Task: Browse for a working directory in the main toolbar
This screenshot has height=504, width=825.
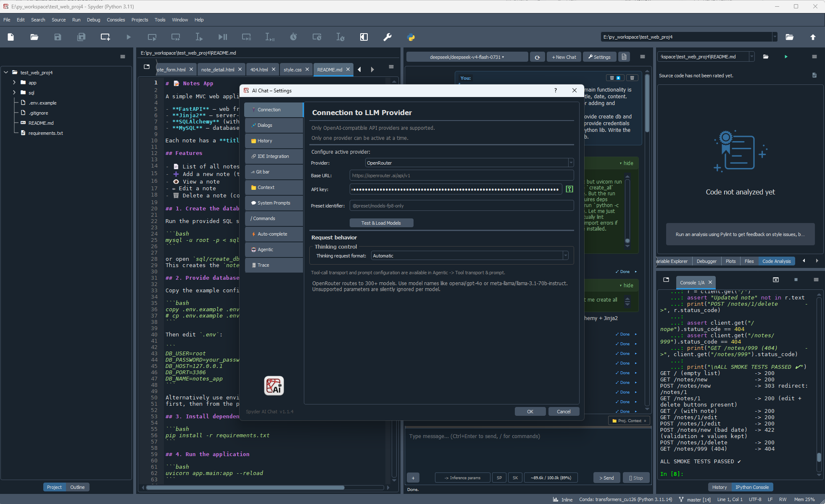Action: pos(790,37)
